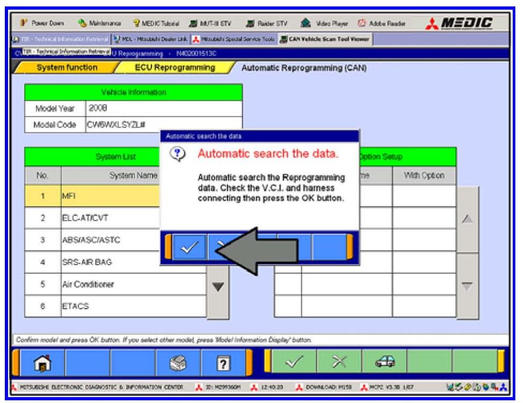
Task: Click the car Model Information Display icon
Action: click(x=384, y=362)
